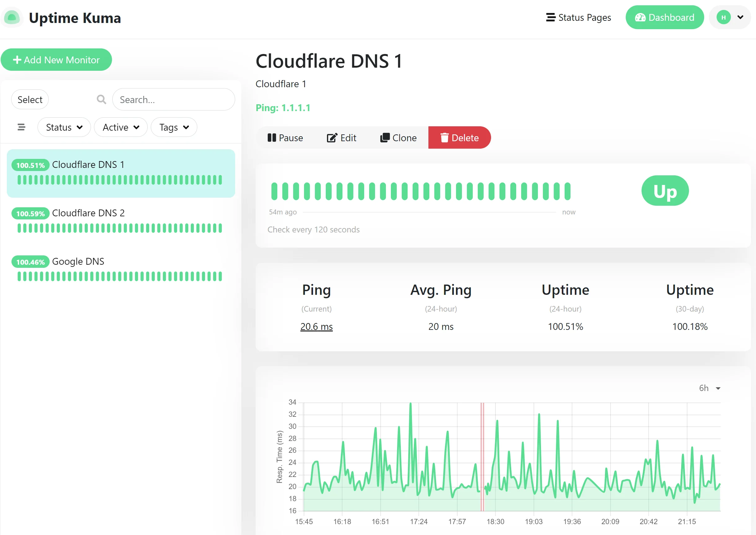The height and width of the screenshot is (535, 756).
Task: Open the Status filter dropdown
Action: point(64,127)
